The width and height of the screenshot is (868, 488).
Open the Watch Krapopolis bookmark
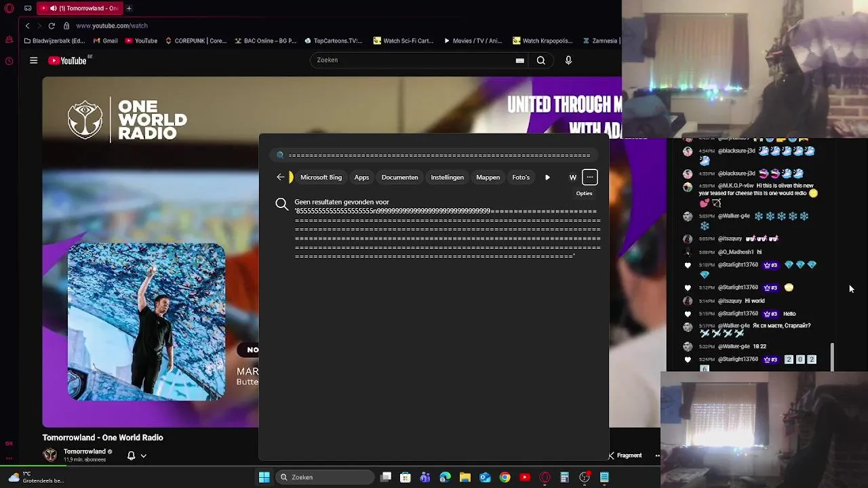tap(542, 41)
